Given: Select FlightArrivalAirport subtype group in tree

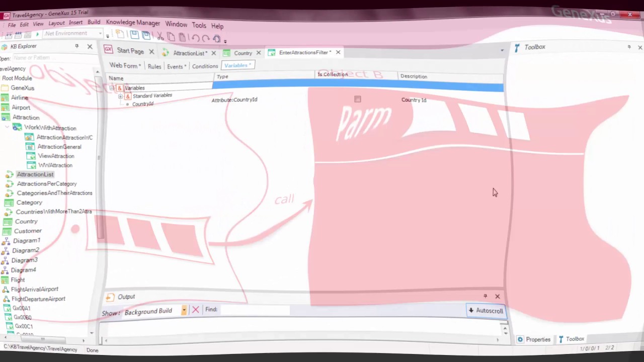Looking at the screenshot, I should pyautogui.click(x=34, y=290).
